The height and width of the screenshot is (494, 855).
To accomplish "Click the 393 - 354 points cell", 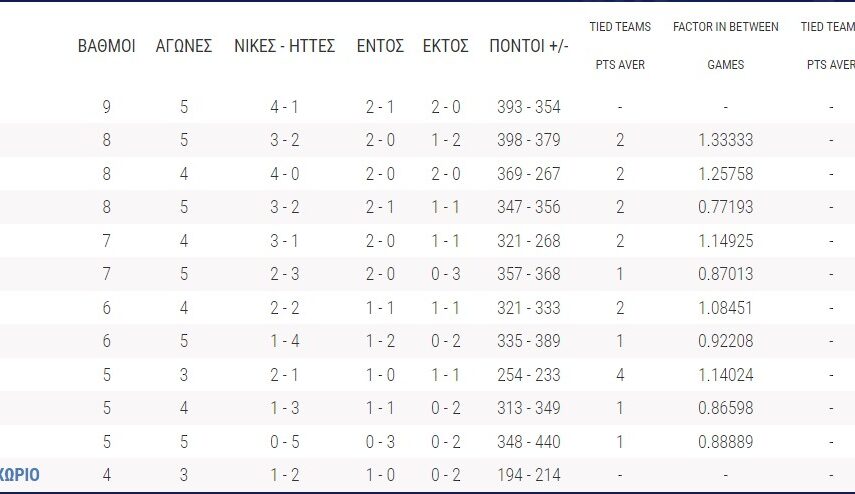I will pos(529,107).
